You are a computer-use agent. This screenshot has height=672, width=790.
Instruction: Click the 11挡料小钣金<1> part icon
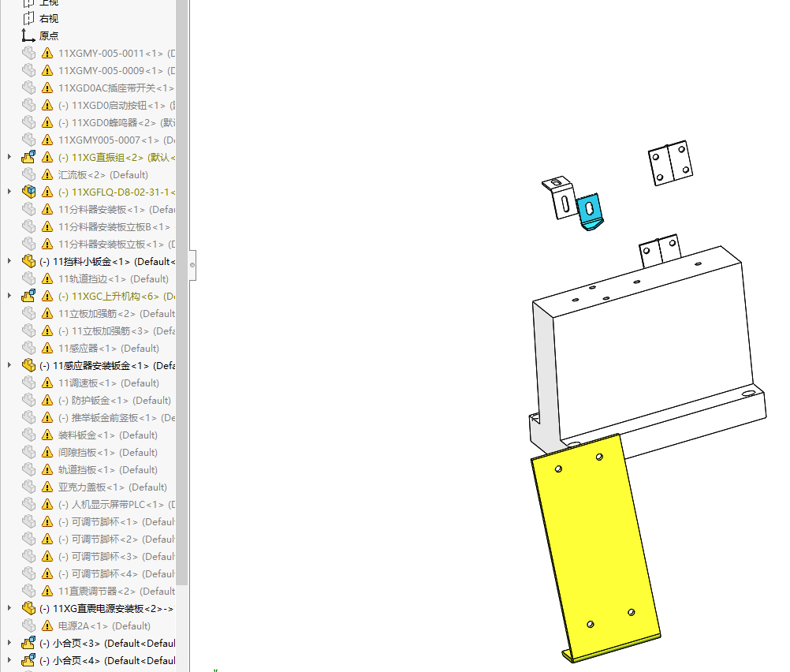click(x=28, y=262)
